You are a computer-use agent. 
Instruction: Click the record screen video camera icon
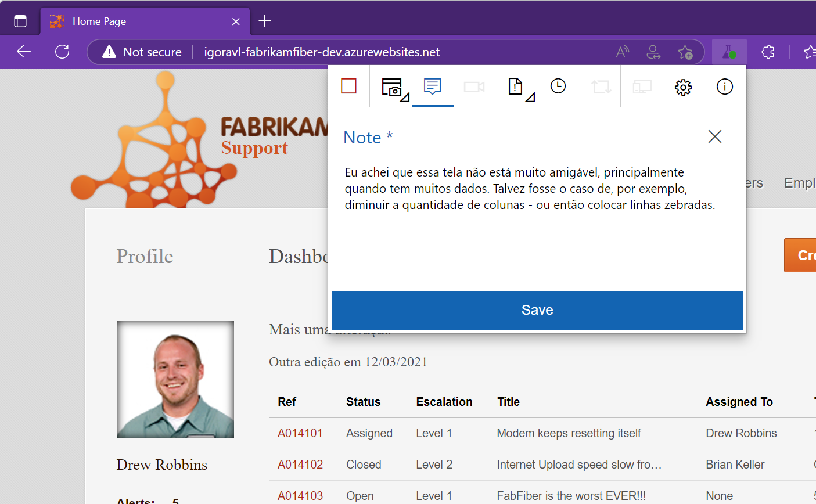point(474,87)
